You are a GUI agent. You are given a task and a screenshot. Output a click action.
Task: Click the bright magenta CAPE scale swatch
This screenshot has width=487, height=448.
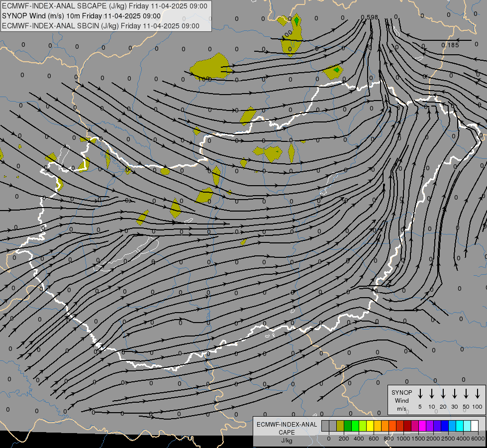pos(422,426)
